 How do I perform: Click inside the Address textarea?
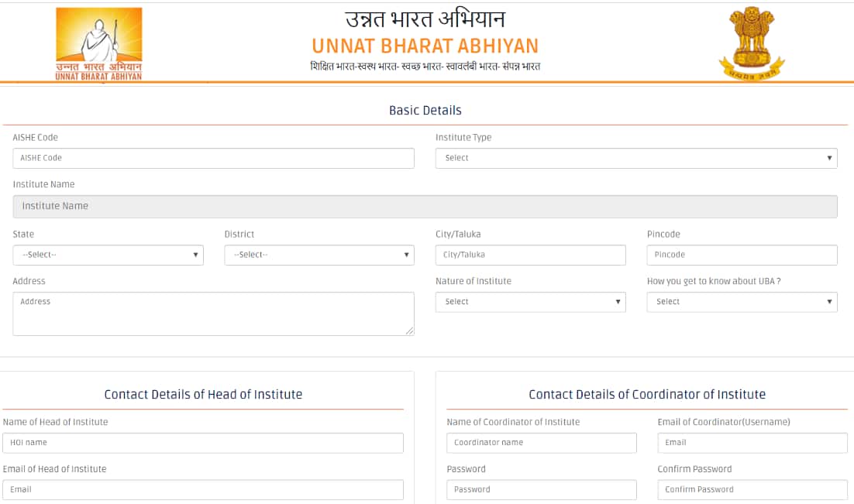(x=214, y=314)
